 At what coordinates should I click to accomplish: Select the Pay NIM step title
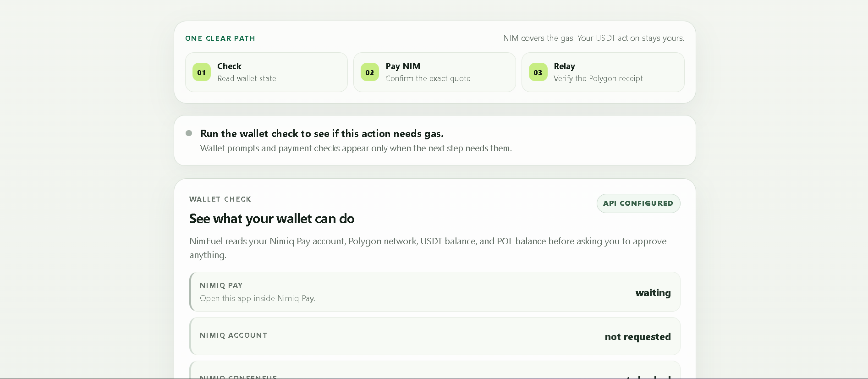click(403, 66)
